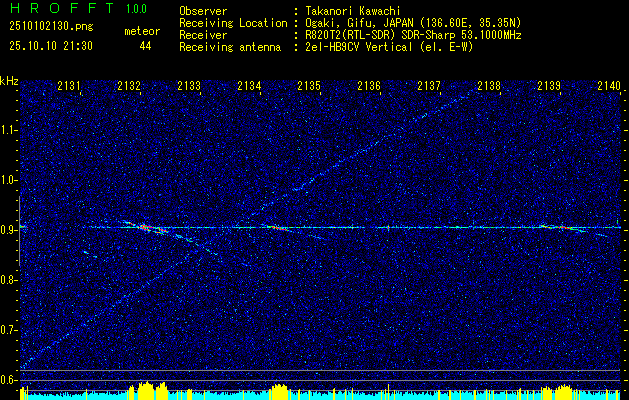Click the 2139 time axis marker
Screen dimensions: 629x400
pos(549,85)
